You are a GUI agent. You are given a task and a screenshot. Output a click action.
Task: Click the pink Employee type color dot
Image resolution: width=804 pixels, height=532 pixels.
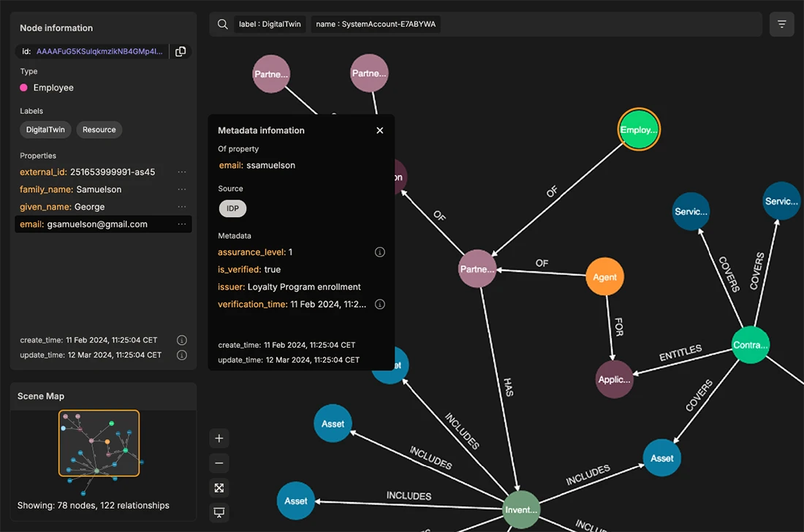click(23, 88)
